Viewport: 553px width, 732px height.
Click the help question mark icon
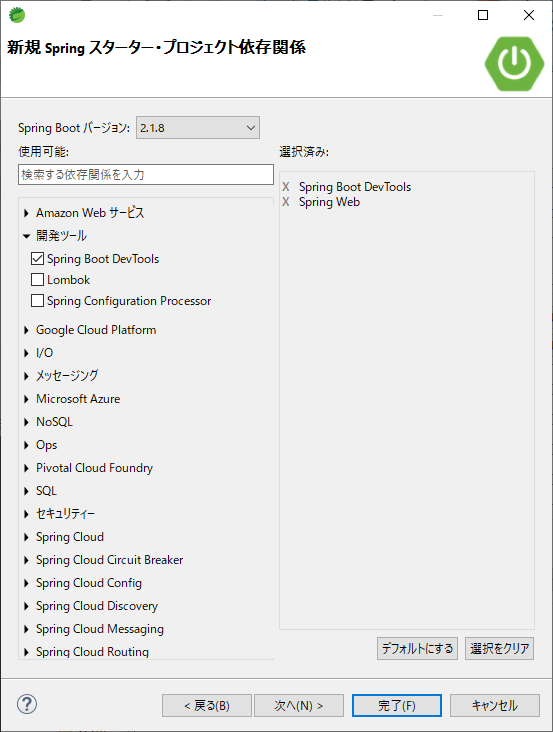(x=27, y=704)
